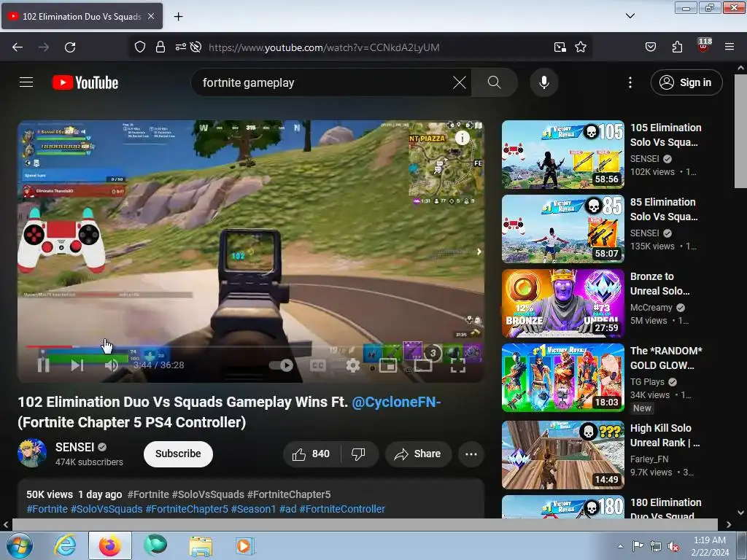Image resolution: width=747 pixels, height=560 pixels.
Task: Open more actions ellipsis under video
Action: (471, 454)
